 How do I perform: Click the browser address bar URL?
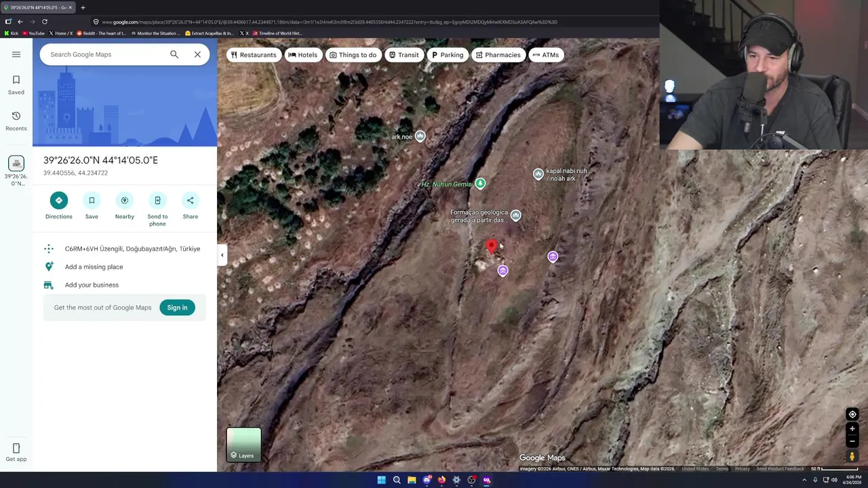pos(329,22)
